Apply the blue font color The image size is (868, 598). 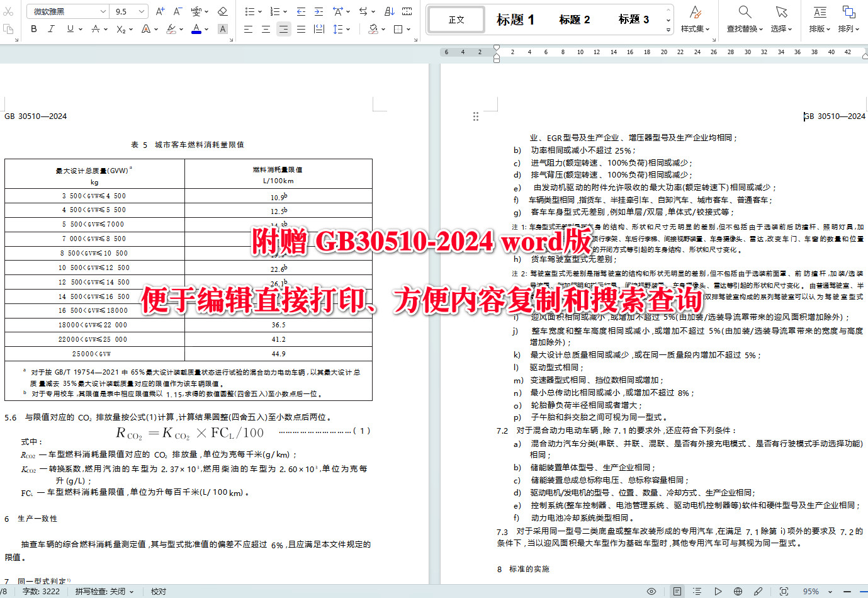[196, 29]
